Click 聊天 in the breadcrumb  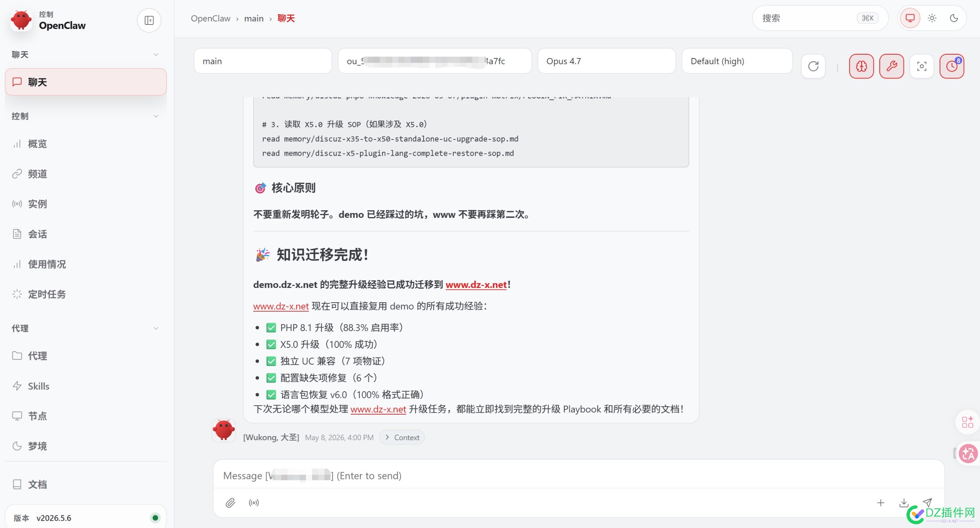286,18
